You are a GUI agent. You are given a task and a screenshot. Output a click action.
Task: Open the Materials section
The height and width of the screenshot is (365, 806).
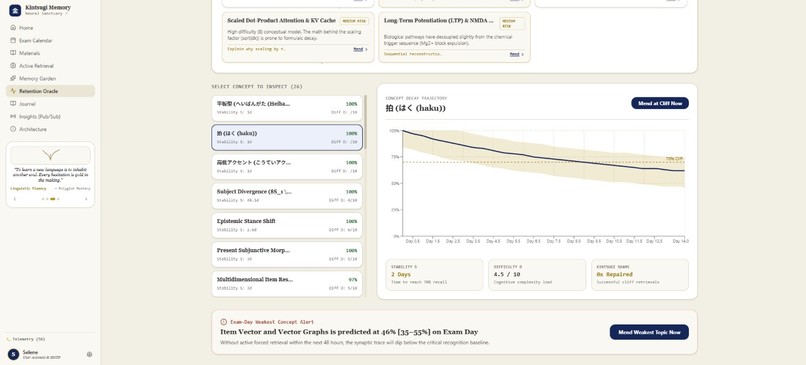(50, 53)
